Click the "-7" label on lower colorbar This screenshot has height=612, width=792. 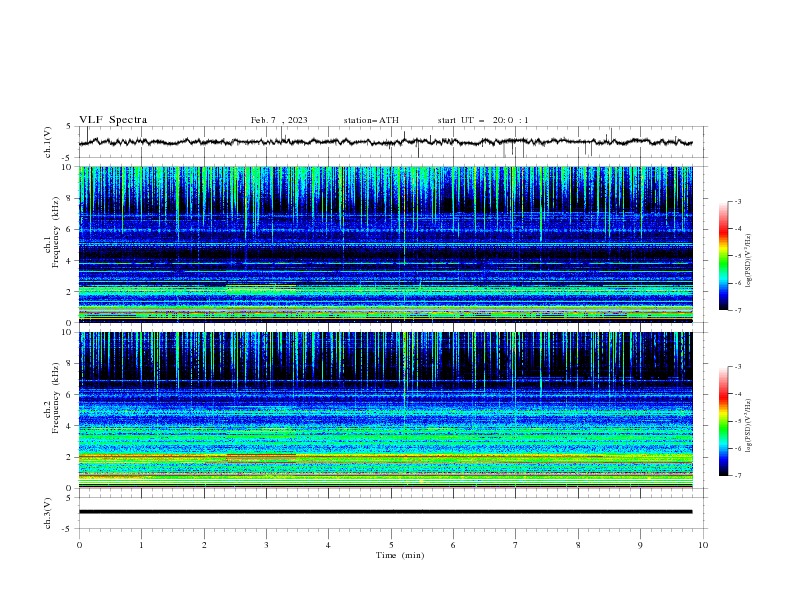coord(737,476)
